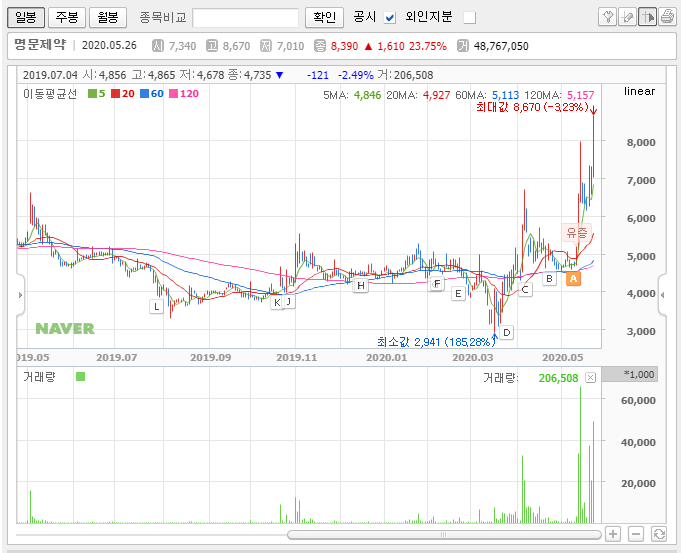681x553 pixels.
Task: Click the red 20-day MA swatch
Action: 115,93
